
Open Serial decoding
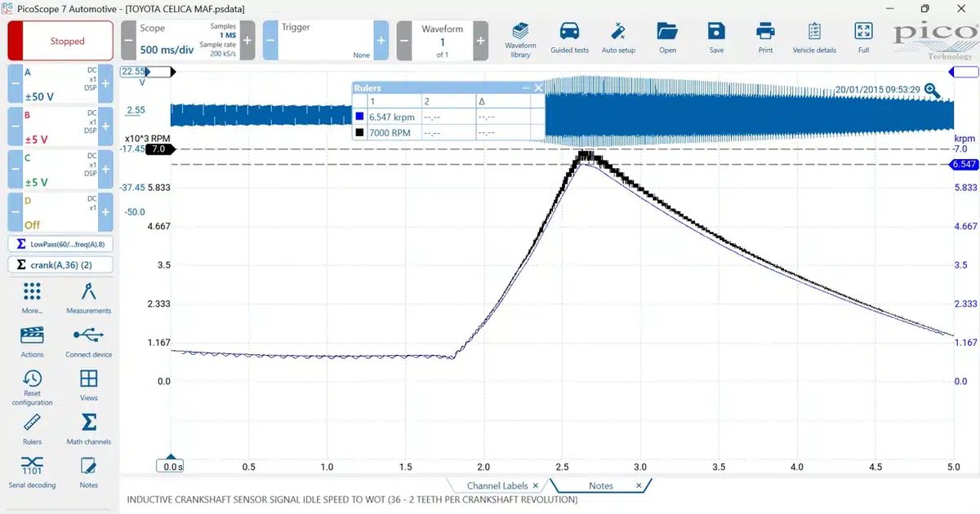tap(32, 472)
